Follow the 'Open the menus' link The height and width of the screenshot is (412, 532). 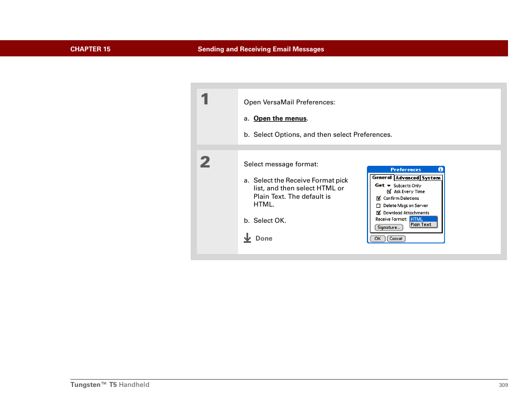point(280,118)
